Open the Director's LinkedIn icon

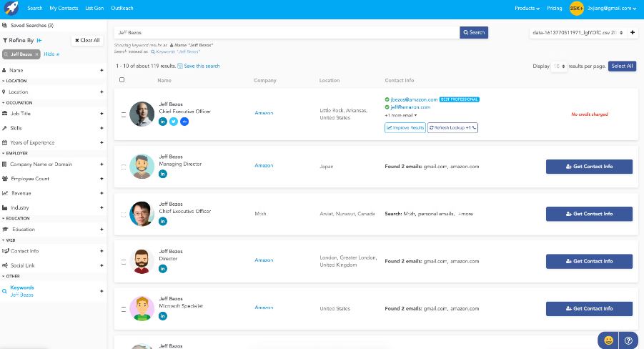[x=163, y=269]
